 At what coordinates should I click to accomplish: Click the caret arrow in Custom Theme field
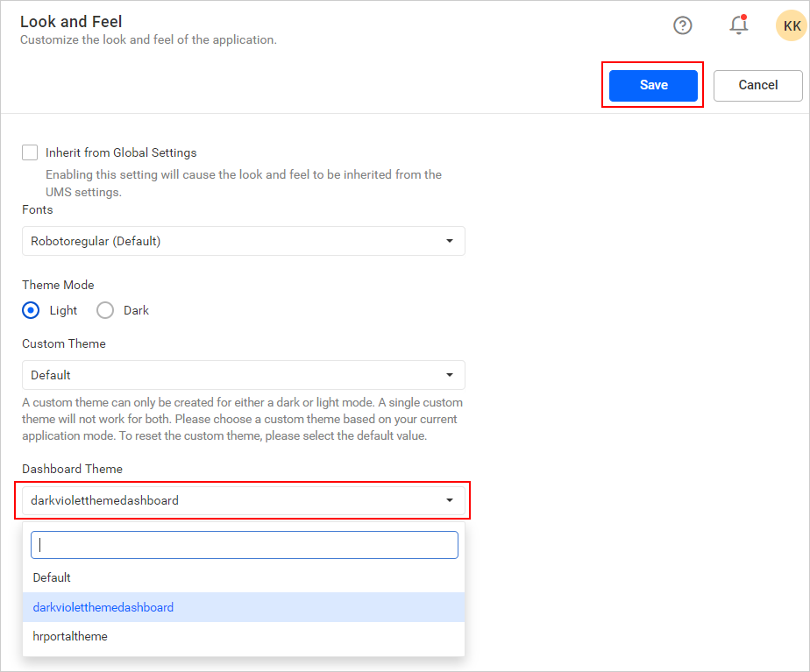[x=449, y=375]
